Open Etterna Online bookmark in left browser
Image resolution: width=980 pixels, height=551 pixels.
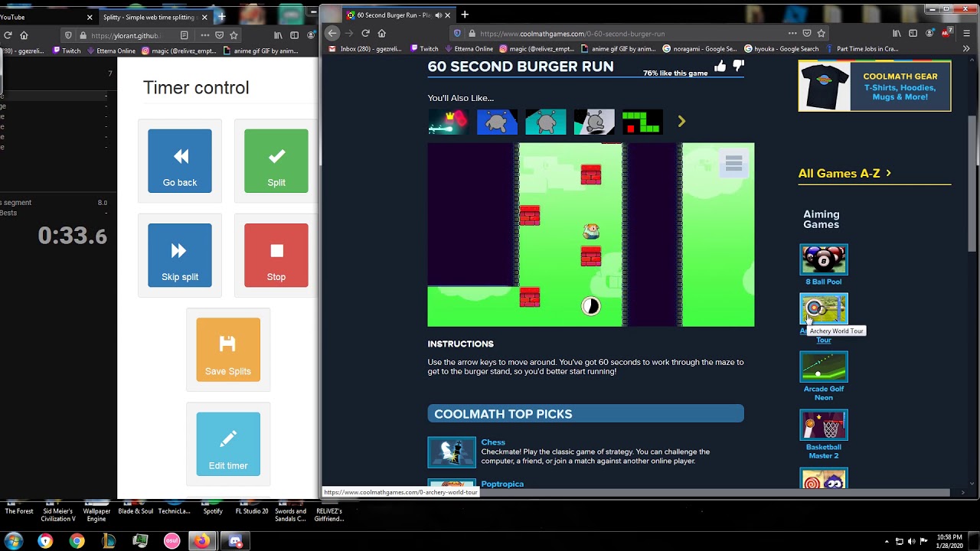tap(111, 51)
